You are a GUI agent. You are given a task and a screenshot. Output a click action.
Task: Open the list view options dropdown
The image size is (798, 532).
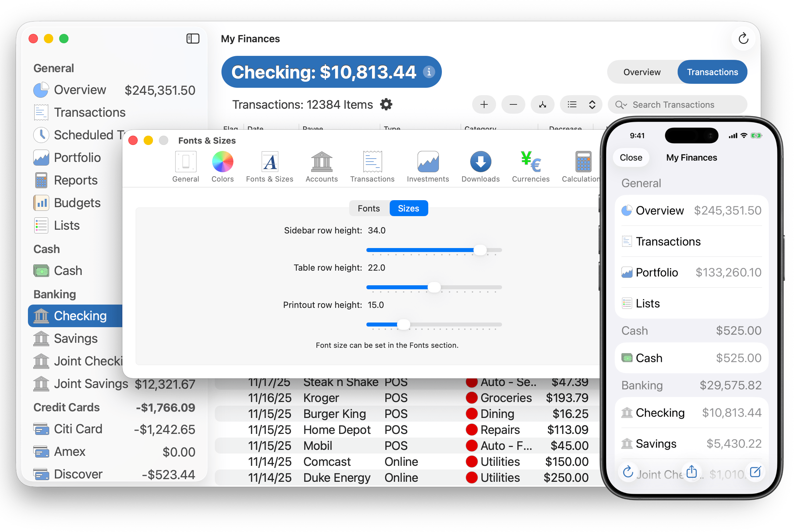pyautogui.click(x=581, y=104)
